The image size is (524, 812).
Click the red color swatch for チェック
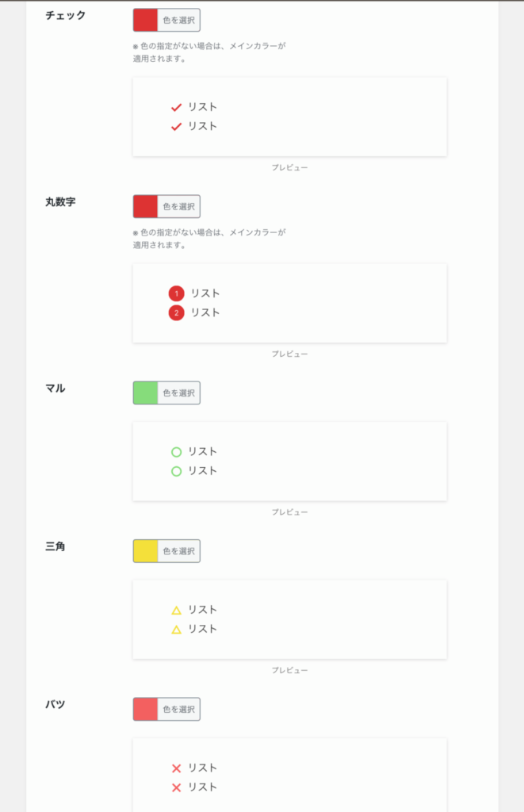coord(146,20)
